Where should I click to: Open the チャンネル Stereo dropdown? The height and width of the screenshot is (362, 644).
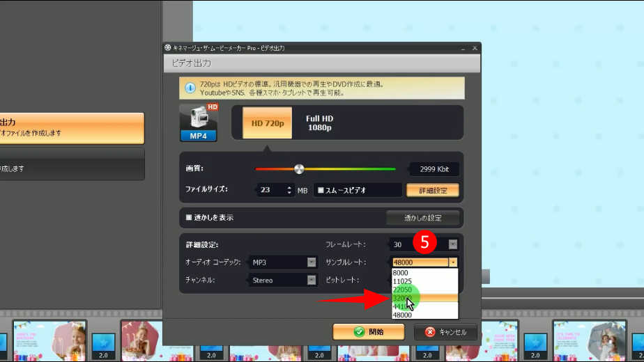(312, 281)
